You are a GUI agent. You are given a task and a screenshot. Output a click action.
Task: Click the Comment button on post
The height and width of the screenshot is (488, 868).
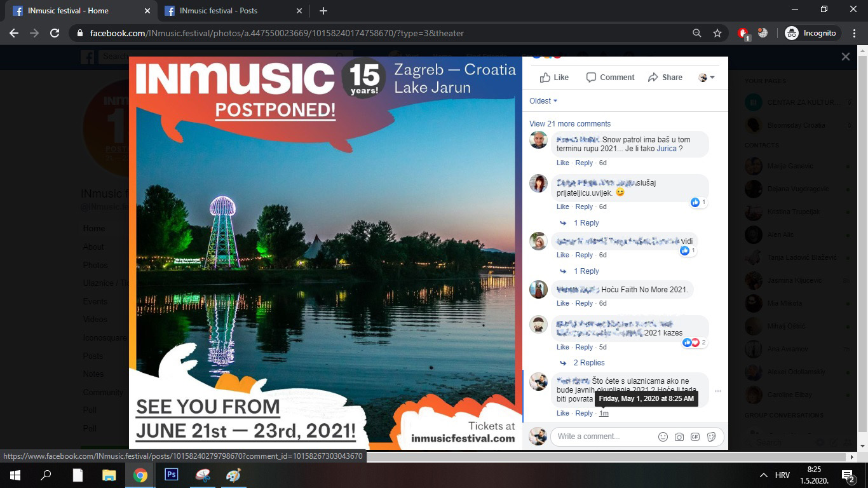(x=610, y=78)
